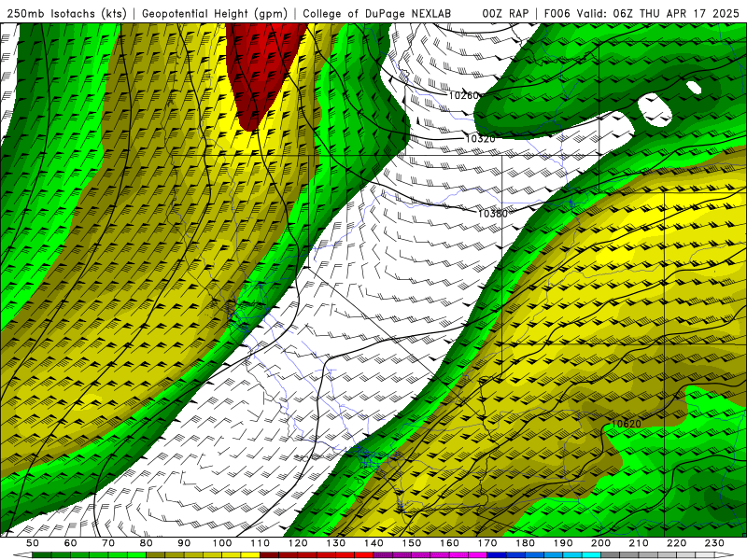747x560 pixels.
Task: Click the 'Geopotential Height (gpm)' title text
Action: pyautogui.click(x=215, y=14)
